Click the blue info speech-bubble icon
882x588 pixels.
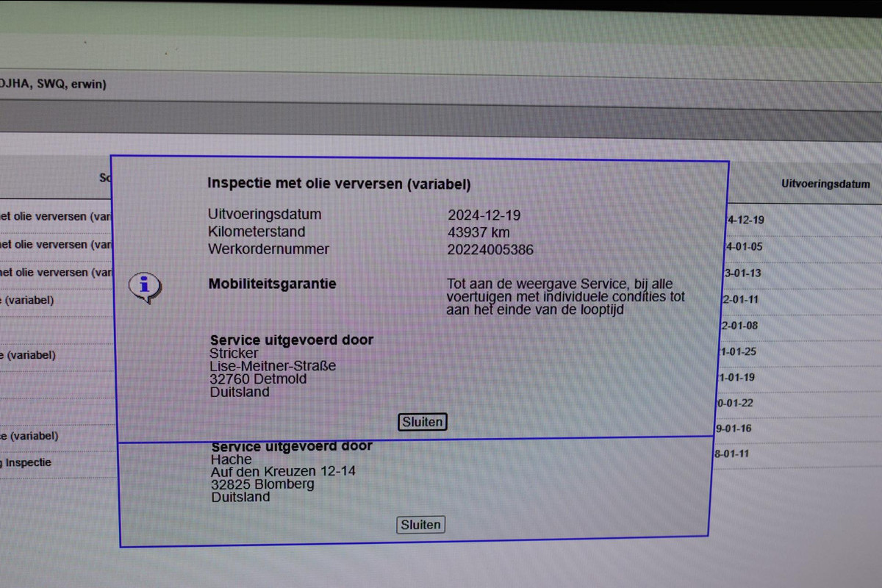pos(144,287)
